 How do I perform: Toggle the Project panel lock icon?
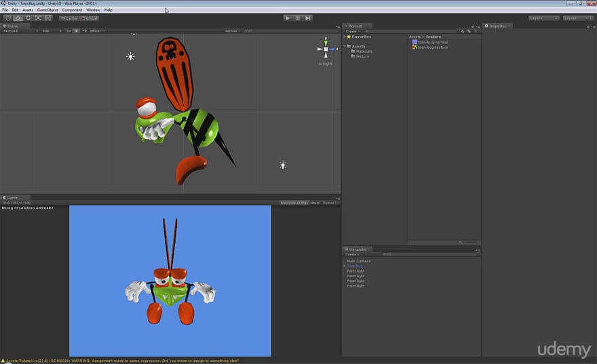472,26
